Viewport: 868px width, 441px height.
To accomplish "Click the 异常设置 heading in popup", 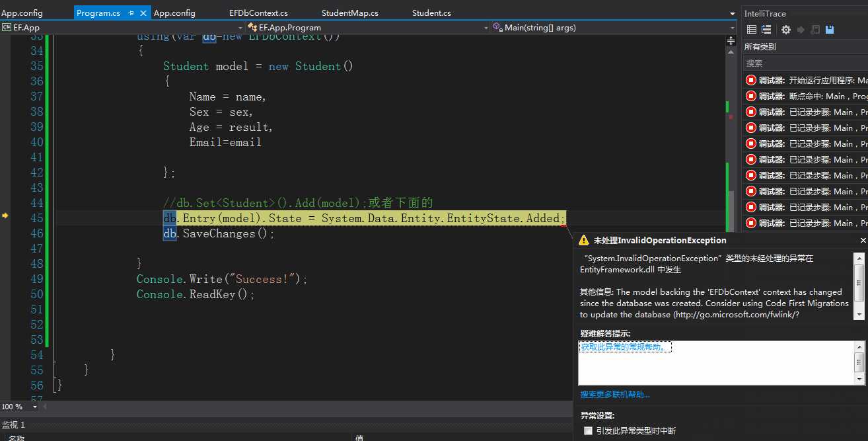I will 597,416.
